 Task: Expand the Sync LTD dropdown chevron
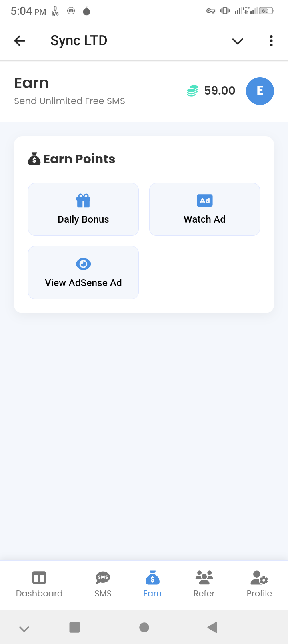(238, 41)
